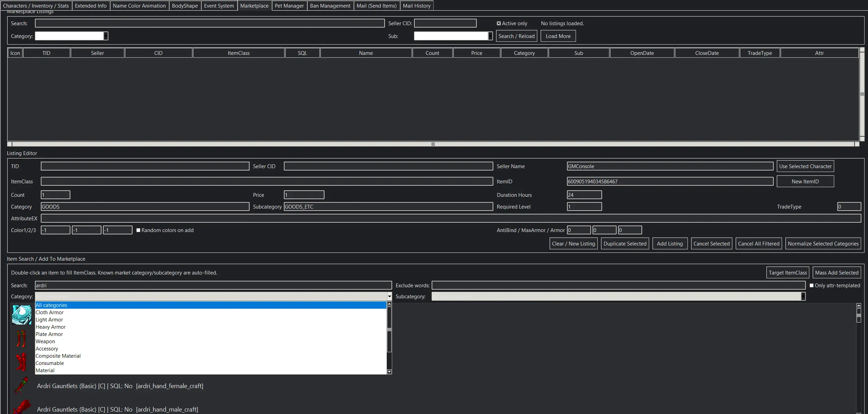Click the Price input in Listing Editor
The width and height of the screenshot is (868, 414).
click(304, 195)
